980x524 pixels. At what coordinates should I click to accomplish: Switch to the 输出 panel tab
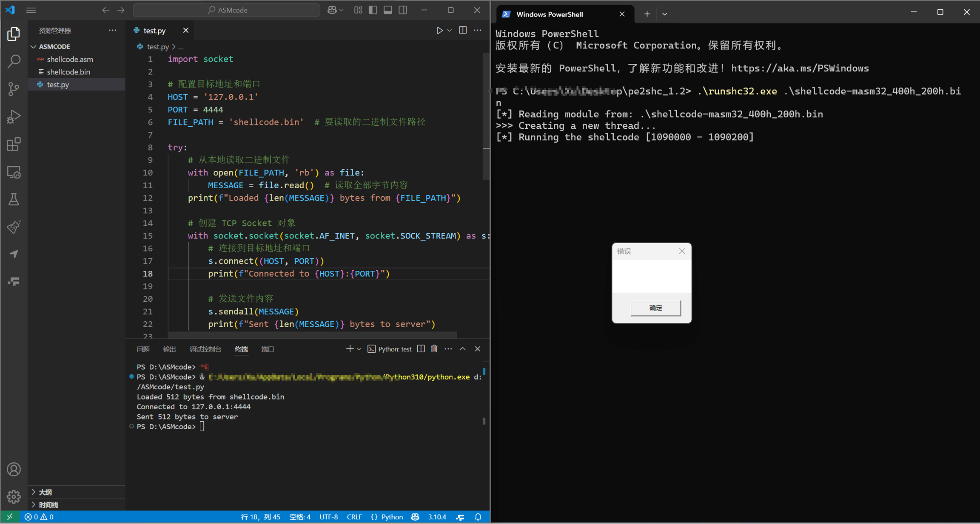pos(169,349)
